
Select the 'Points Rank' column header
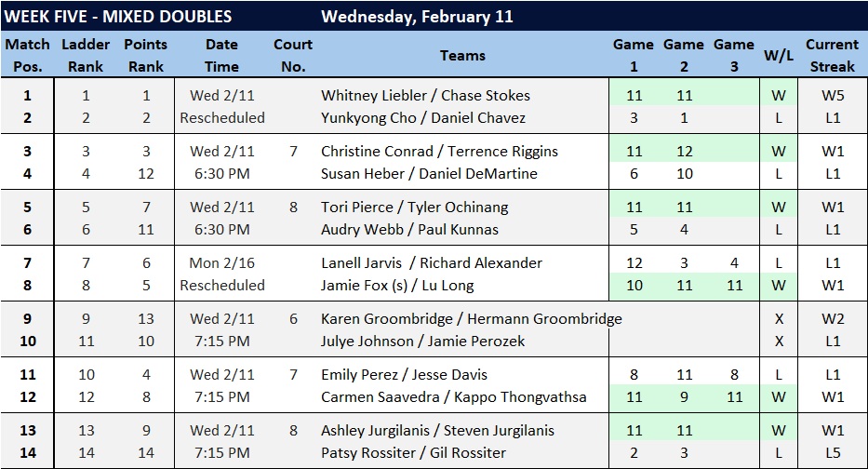point(146,55)
